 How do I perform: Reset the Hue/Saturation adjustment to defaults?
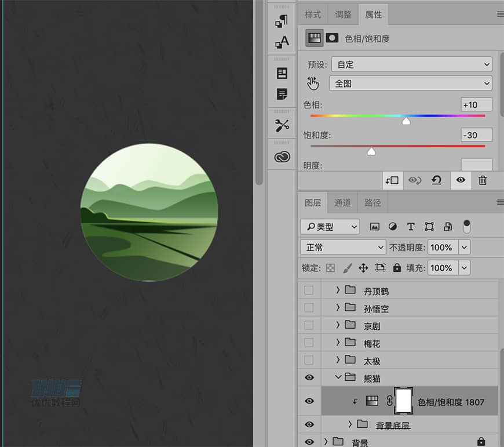[x=436, y=180]
